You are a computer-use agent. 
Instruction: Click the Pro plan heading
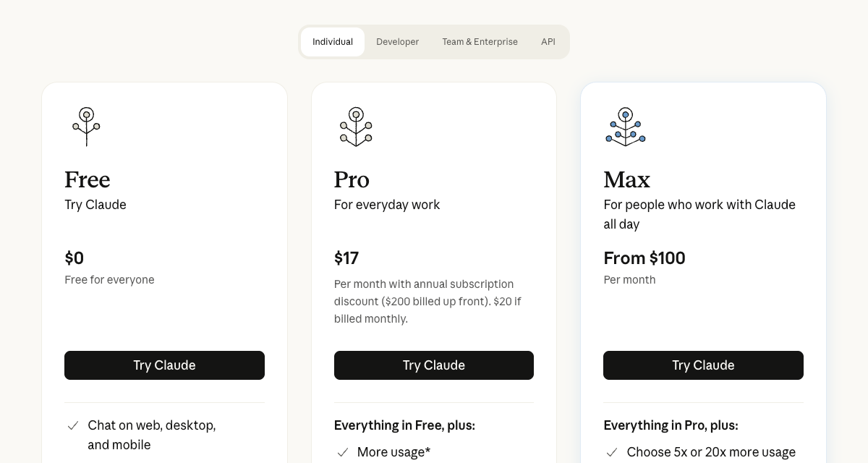(x=352, y=179)
